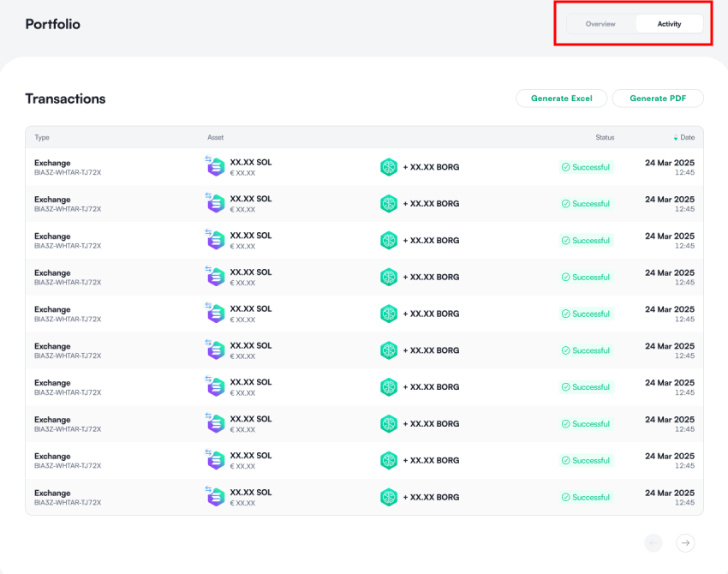Image resolution: width=728 pixels, height=574 pixels.
Task: Select the BORG token icon in the top transaction
Action: pyautogui.click(x=389, y=166)
